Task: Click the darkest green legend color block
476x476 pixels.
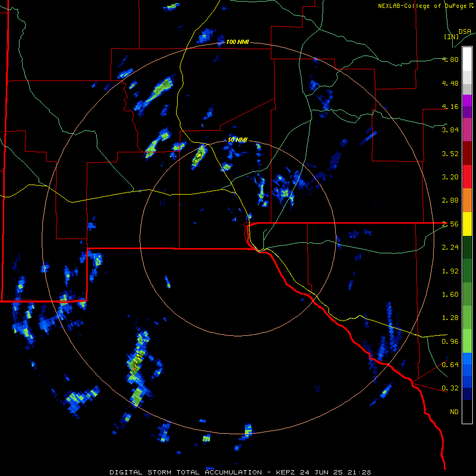Action: click(x=467, y=248)
